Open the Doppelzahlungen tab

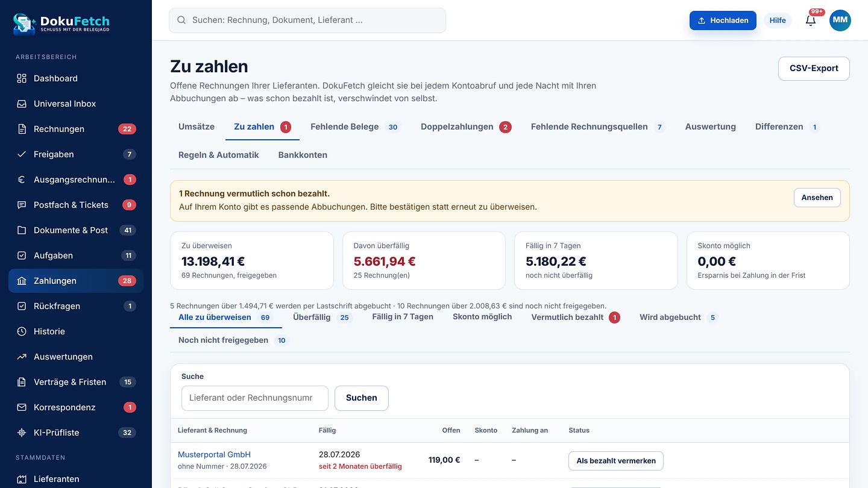tap(466, 127)
